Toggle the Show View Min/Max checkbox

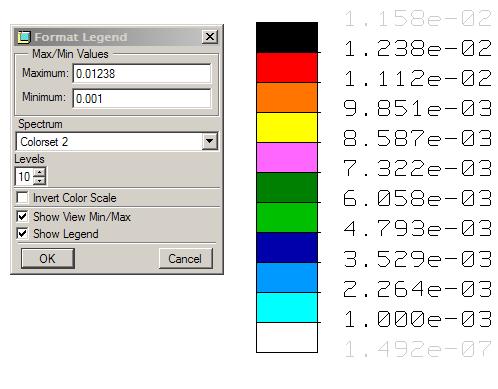click(x=22, y=217)
